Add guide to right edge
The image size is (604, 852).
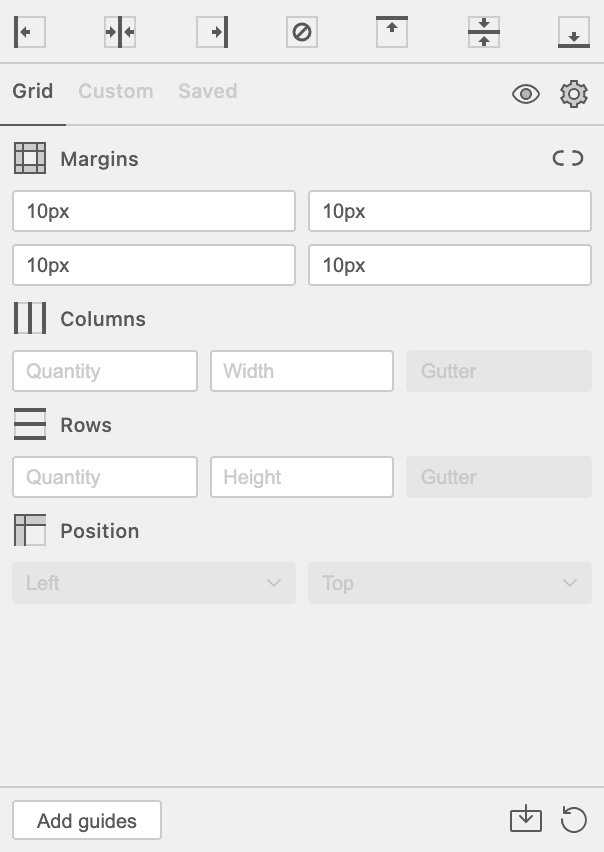pos(212,32)
